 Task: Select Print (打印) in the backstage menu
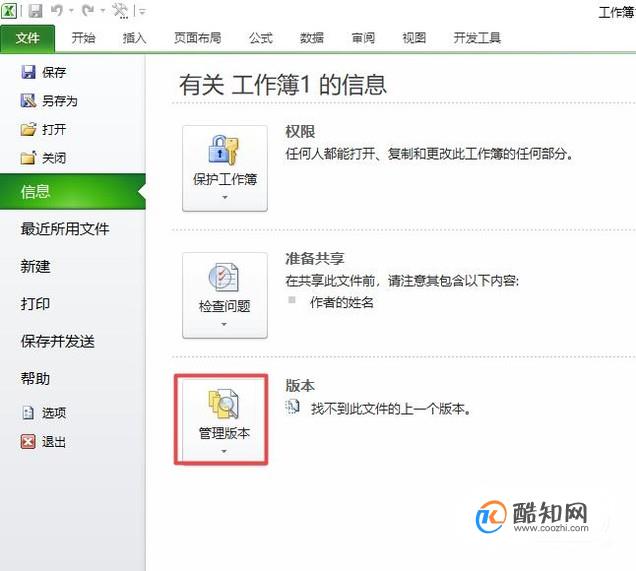click(x=35, y=304)
